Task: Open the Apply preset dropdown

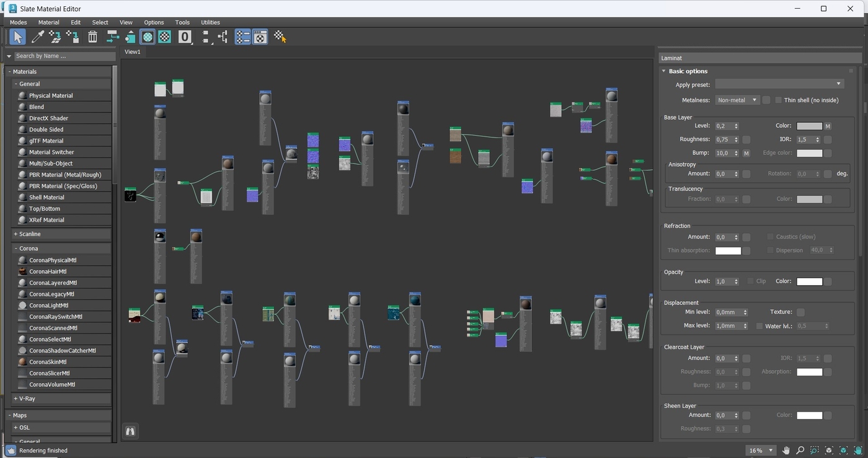Action: [779, 84]
